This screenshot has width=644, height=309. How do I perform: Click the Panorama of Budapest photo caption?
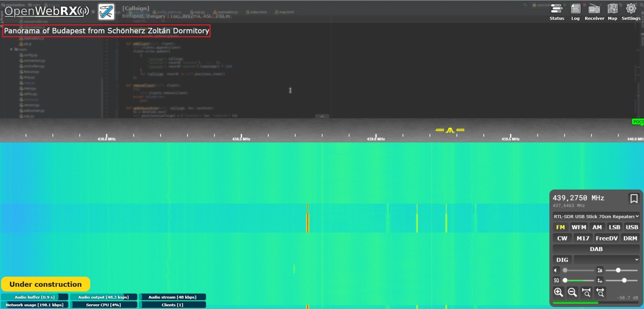106,31
